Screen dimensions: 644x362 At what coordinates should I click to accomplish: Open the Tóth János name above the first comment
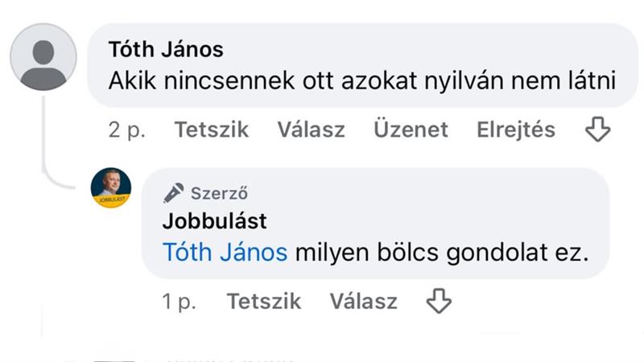coord(166,49)
